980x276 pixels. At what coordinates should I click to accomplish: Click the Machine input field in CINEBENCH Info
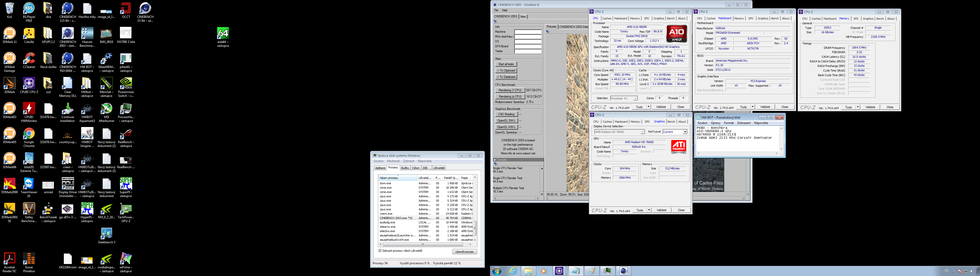click(x=528, y=32)
